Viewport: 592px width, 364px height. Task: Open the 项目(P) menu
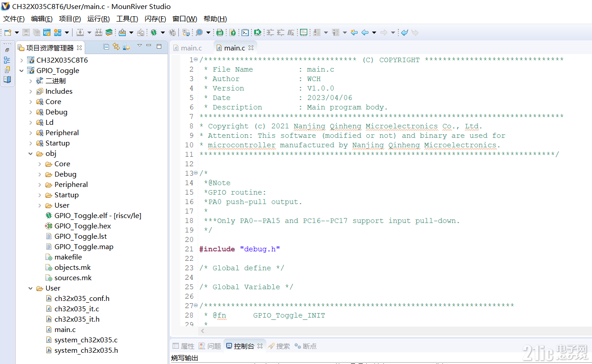(x=70, y=19)
